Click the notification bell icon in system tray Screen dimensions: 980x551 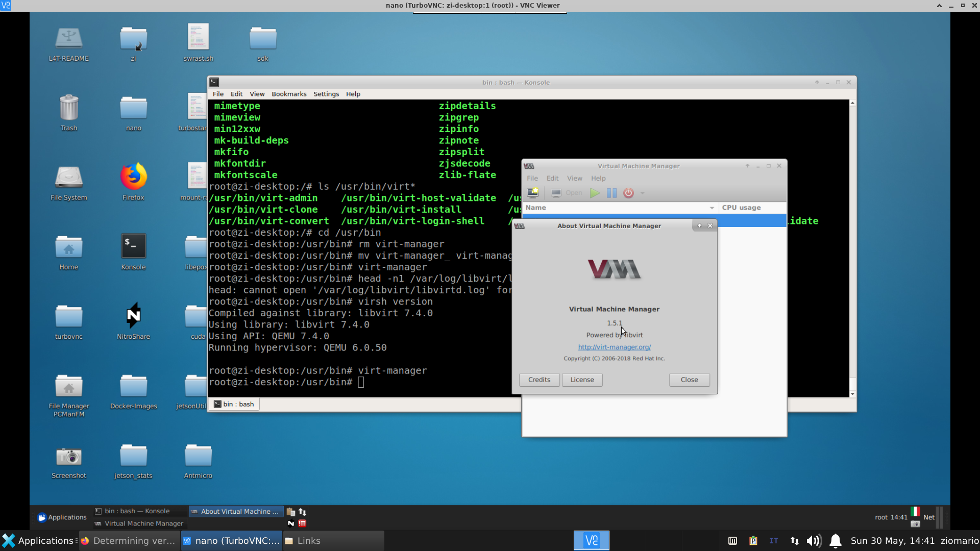[835, 540]
